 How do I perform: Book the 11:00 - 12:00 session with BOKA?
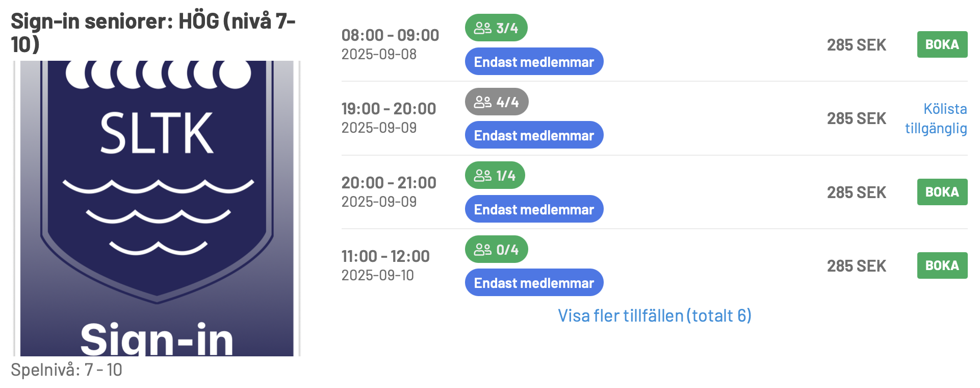pos(942,265)
